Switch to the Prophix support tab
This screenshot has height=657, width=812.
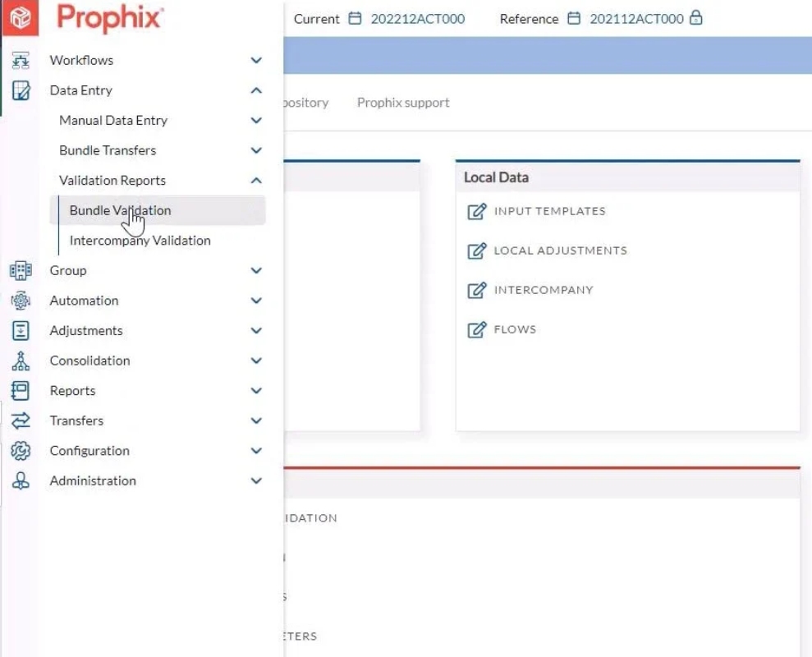(x=403, y=103)
